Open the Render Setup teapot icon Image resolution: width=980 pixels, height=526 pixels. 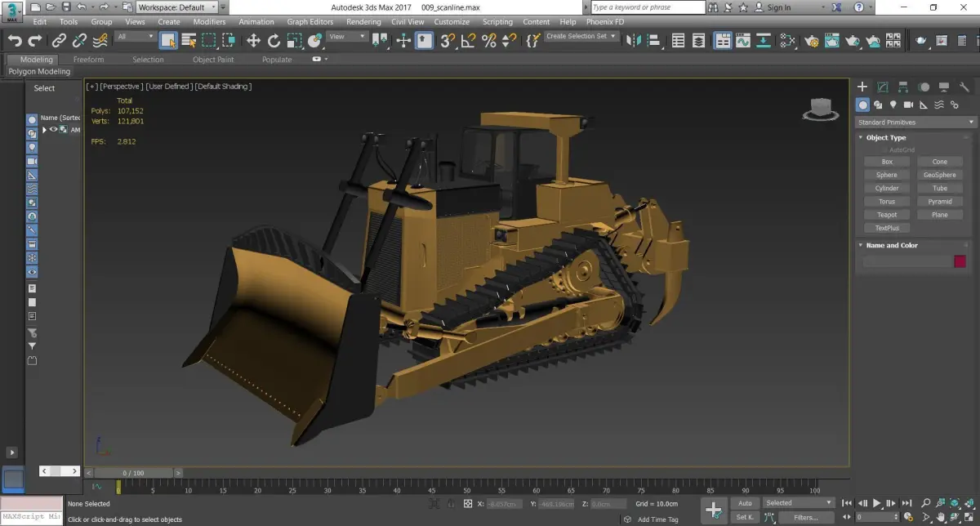point(812,40)
